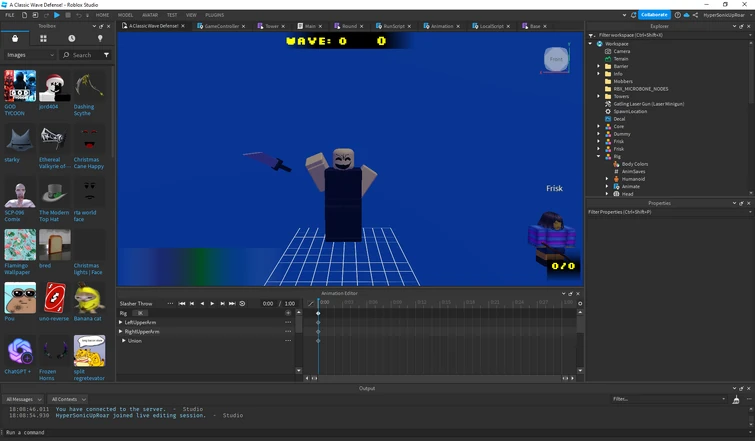This screenshot has height=441, width=755.
Task: Collapse the Rig model in Explorer
Action: [599, 156]
